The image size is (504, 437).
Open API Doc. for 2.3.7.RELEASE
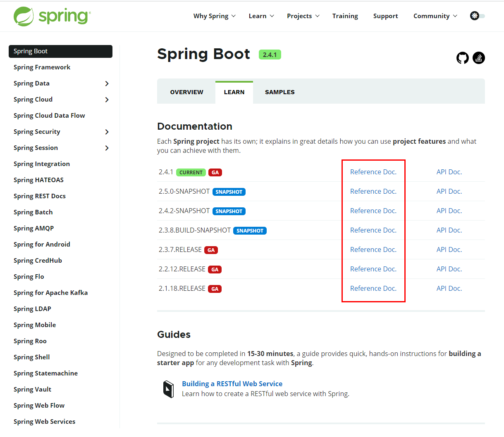click(x=449, y=249)
